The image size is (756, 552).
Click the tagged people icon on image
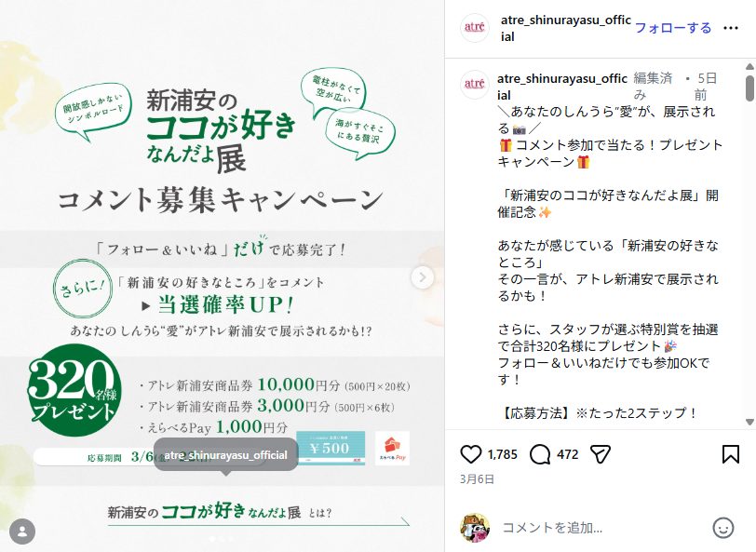coord(22,532)
